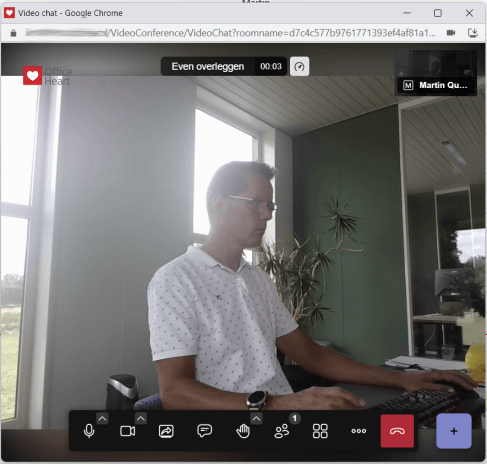This screenshot has width=487, height=464.
Task: View site security lock info
Action: click(x=13, y=33)
